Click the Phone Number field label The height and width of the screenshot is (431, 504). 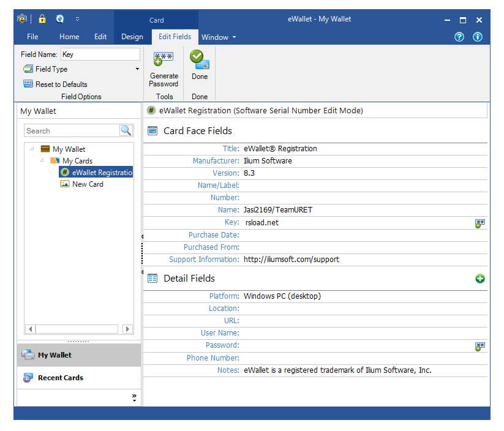tap(213, 358)
